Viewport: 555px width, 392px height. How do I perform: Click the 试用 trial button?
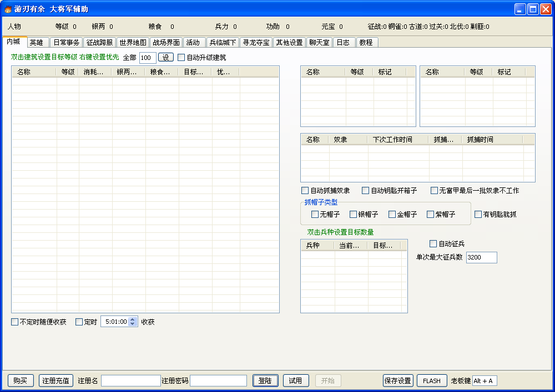296,381
